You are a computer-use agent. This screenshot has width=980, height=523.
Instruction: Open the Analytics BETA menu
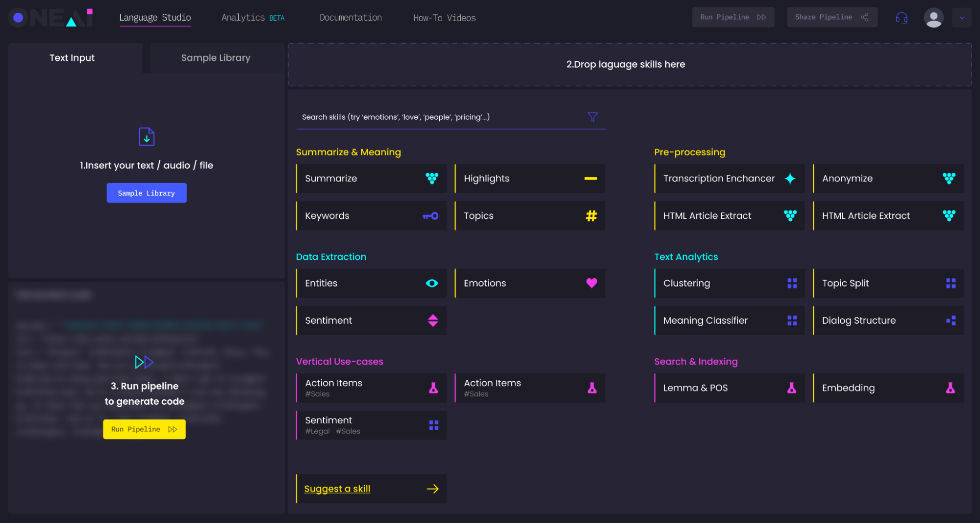click(x=252, y=18)
